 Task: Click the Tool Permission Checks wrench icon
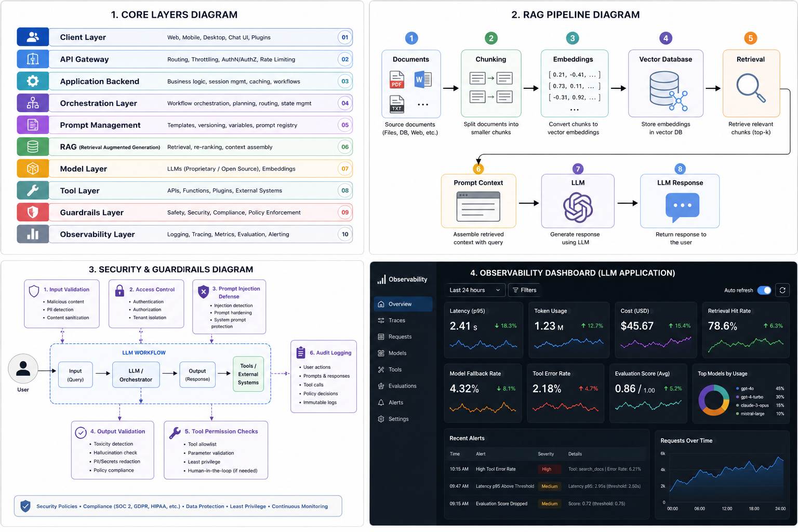175,433
